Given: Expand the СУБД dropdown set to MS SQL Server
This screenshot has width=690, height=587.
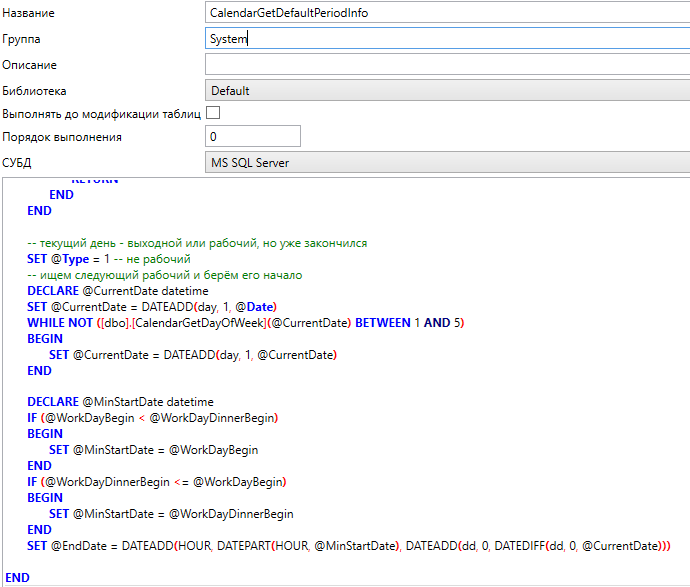Looking at the screenshot, I should point(445,162).
